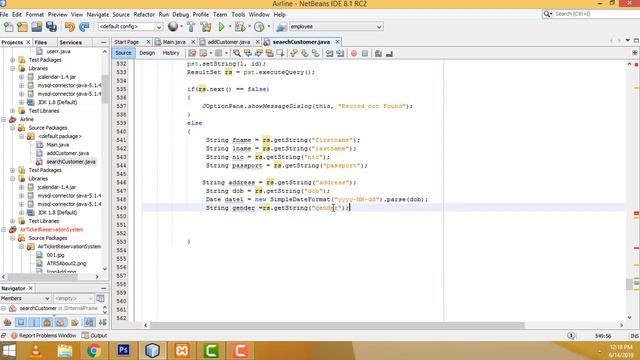640x360 pixels.
Task: Click the Comment code icon in editor toolbar
Action: click(378, 53)
